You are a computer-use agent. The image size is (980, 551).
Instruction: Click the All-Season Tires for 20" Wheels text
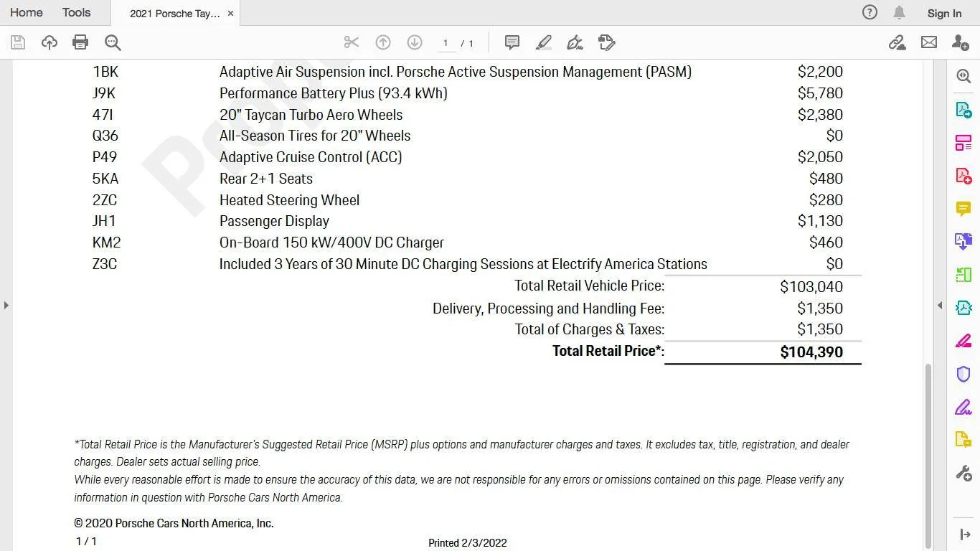coord(315,136)
